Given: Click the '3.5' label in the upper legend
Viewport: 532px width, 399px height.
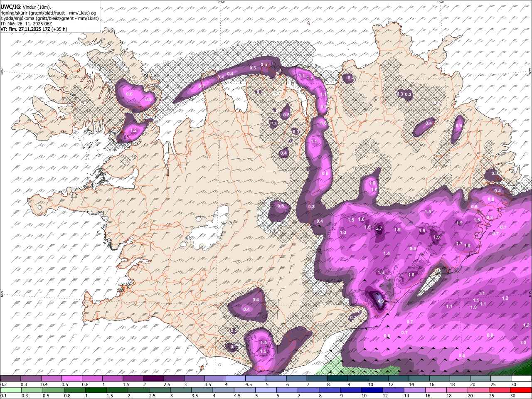Looking at the screenshot, I should click(x=207, y=384).
